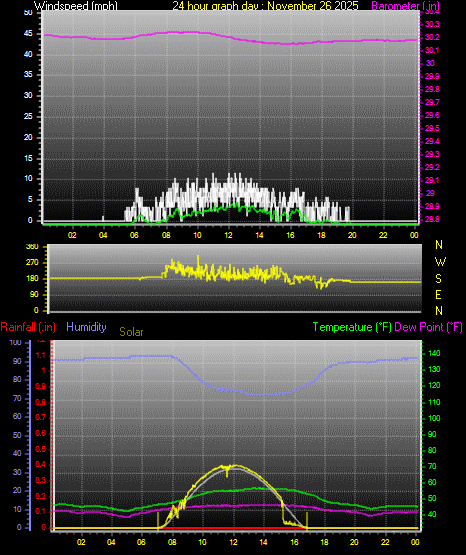Click the 08 hour marker under bottom graph
The width and height of the screenshot is (466, 555).
coord(172,542)
